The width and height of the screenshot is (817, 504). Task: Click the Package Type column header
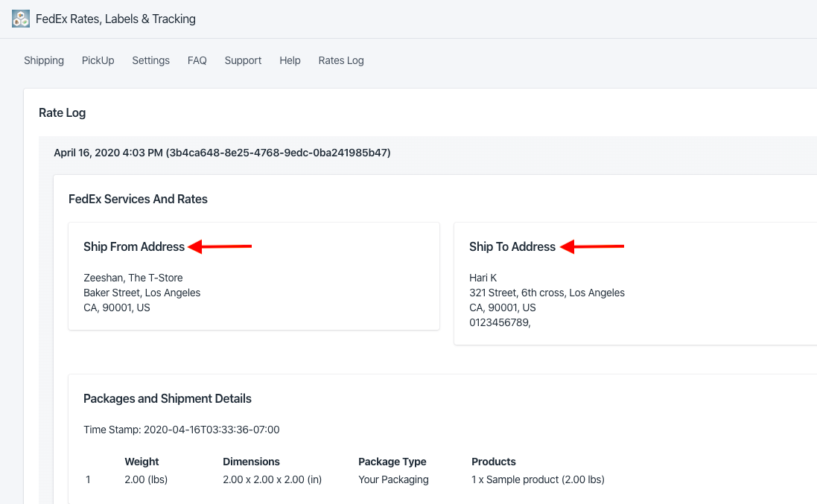392,462
